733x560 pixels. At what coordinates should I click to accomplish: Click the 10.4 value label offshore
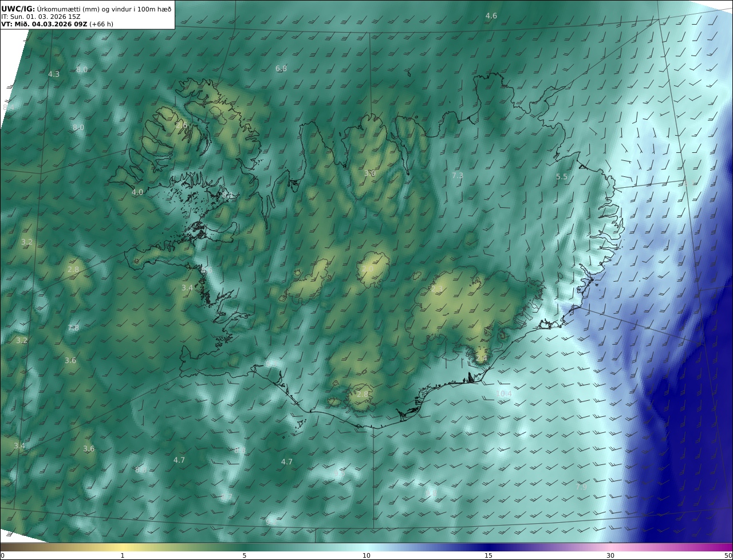tap(504, 393)
